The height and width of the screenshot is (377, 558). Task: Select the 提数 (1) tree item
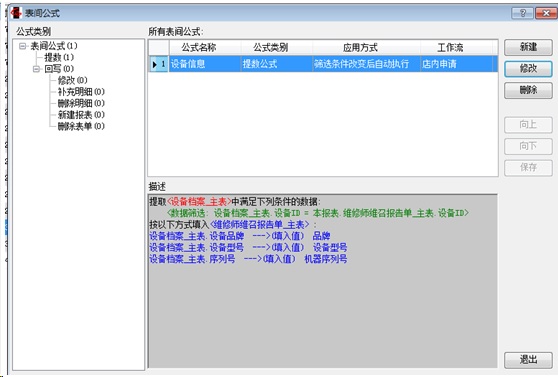point(59,57)
